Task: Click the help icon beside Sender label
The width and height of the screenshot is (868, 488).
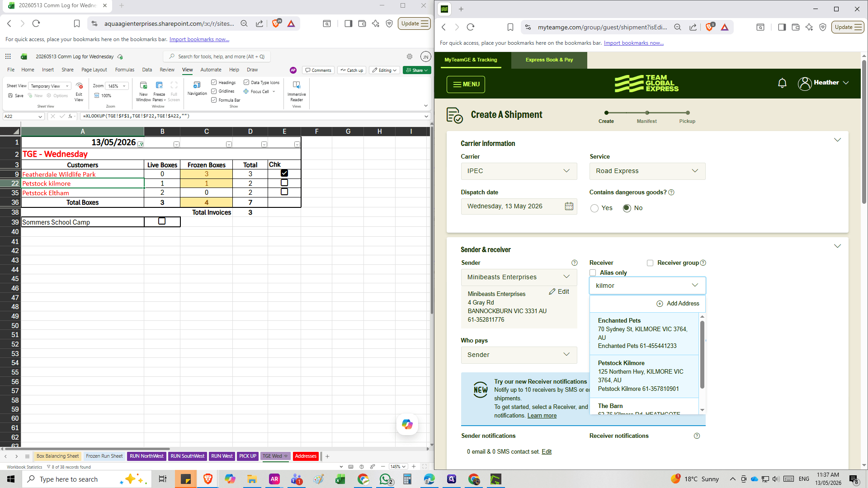Action: (x=575, y=263)
